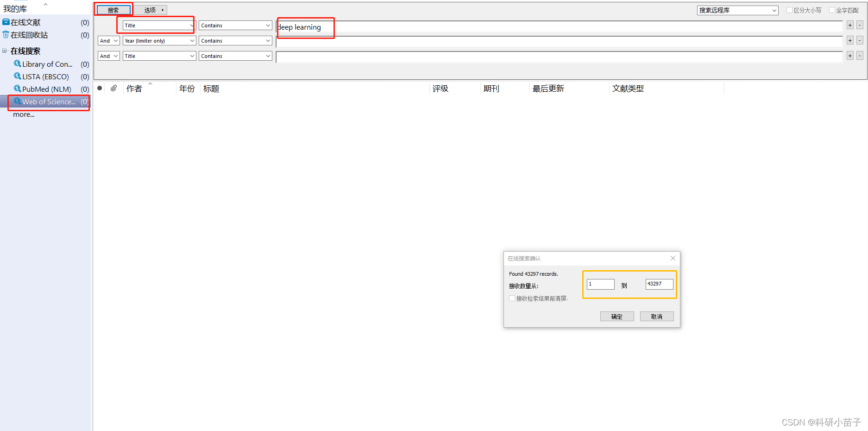Screen dimensions: 868x431
Task: Cancel the dialog with 取消
Action: [x=657, y=317]
